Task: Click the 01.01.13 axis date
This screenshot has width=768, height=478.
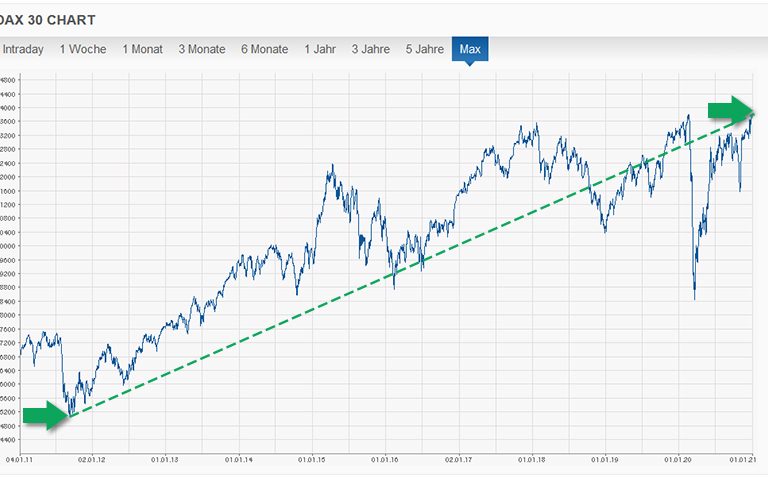Action: pos(166,460)
